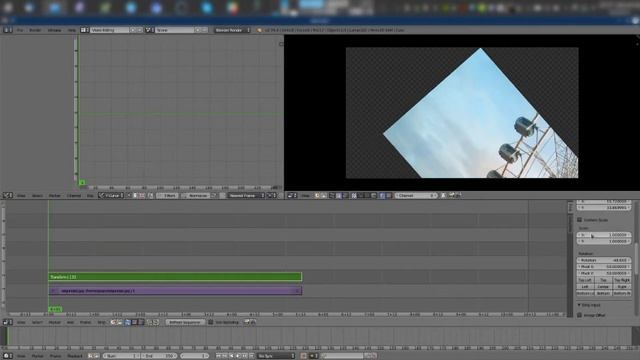Viewport: 640px width, 360px height.
Task: Open the No Sync dropdown
Action: (276, 356)
